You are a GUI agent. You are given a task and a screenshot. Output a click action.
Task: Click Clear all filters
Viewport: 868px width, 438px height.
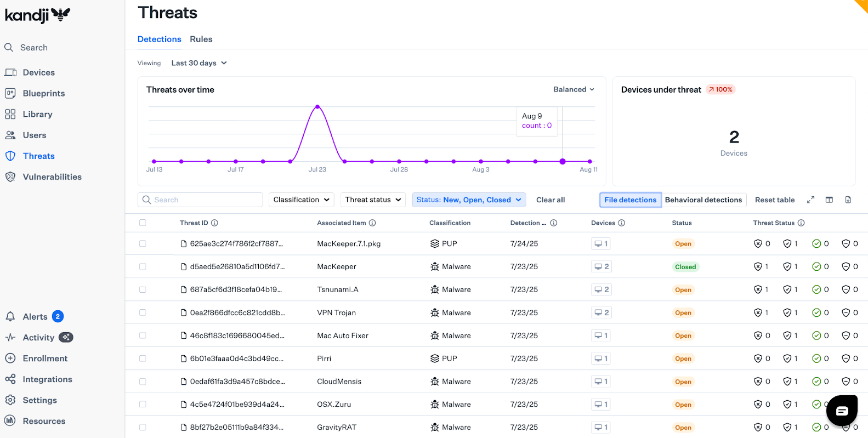(550, 200)
